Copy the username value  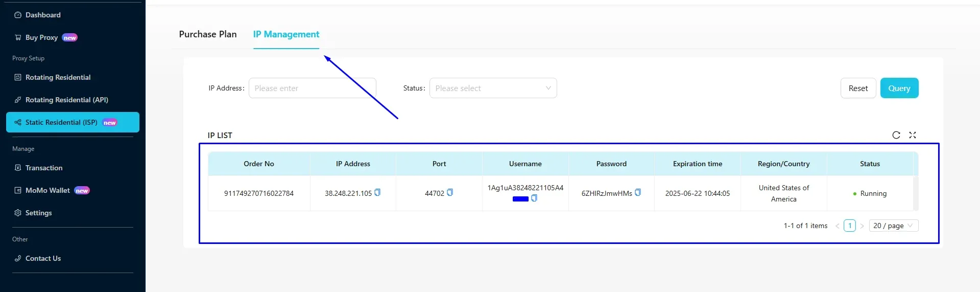(x=534, y=198)
